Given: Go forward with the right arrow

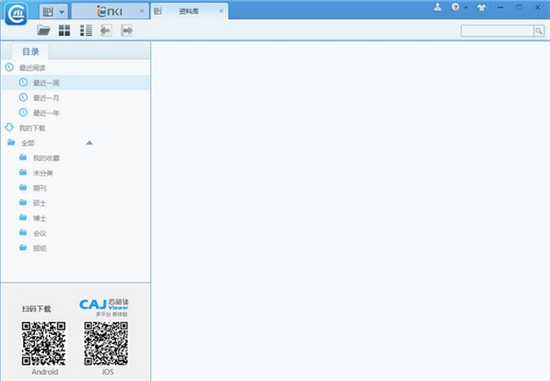Looking at the screenshot, I should pos(127,31).
